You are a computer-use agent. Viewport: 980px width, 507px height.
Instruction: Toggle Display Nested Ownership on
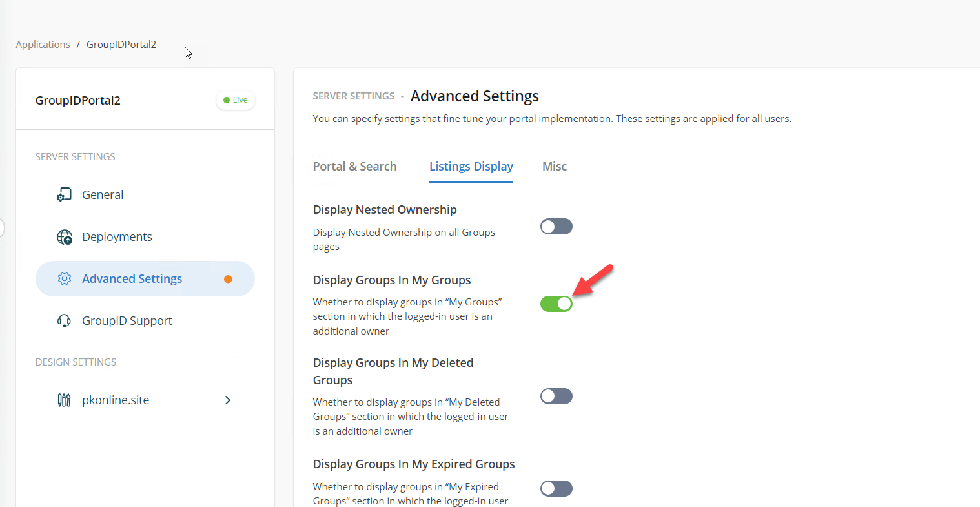tap(556, 226)
